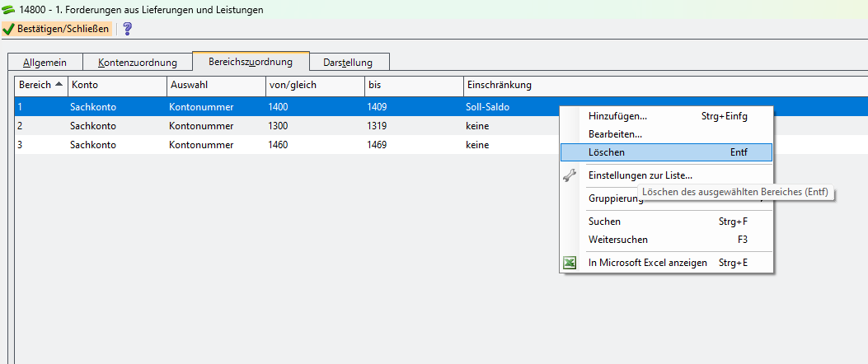Select row 2 with account range 1300–1319
This screenshot has height=364, width=868.
(247, 126)
